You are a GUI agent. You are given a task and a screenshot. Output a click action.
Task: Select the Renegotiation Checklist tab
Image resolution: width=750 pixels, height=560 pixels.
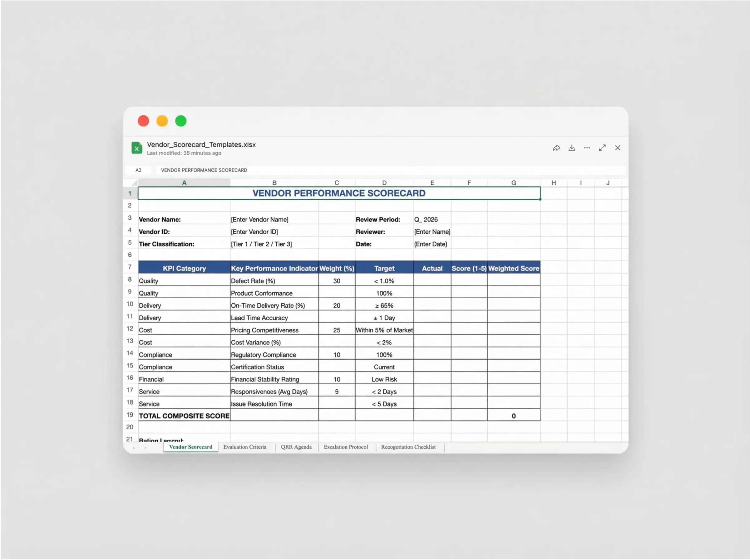click(x=408, y=447)
